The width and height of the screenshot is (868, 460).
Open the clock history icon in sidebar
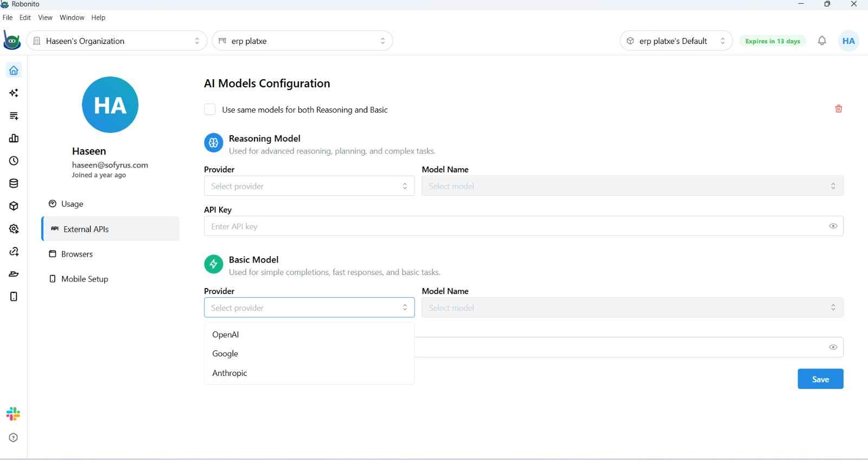[x=14, y=161]
